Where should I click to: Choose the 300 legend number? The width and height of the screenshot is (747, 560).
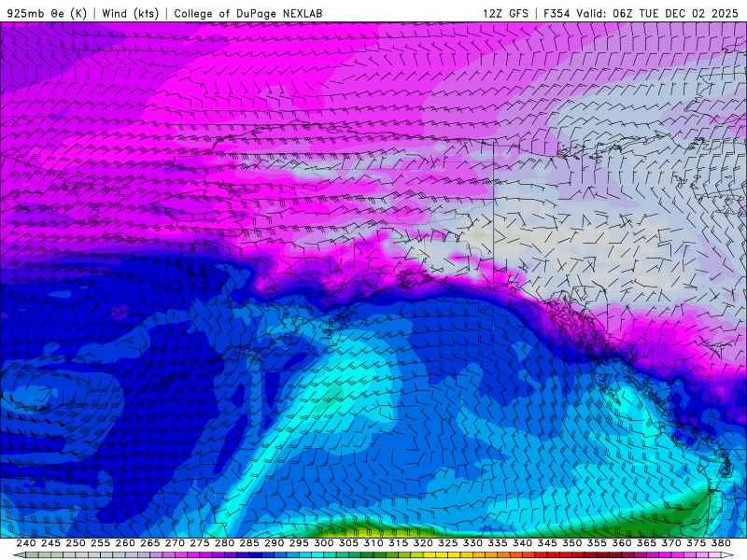(323, 543)
